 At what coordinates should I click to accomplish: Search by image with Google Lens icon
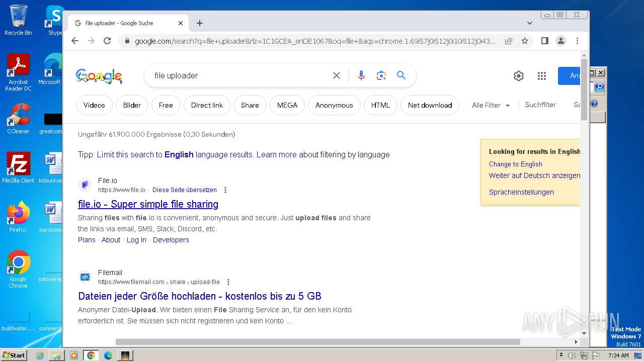click(381, 75)
